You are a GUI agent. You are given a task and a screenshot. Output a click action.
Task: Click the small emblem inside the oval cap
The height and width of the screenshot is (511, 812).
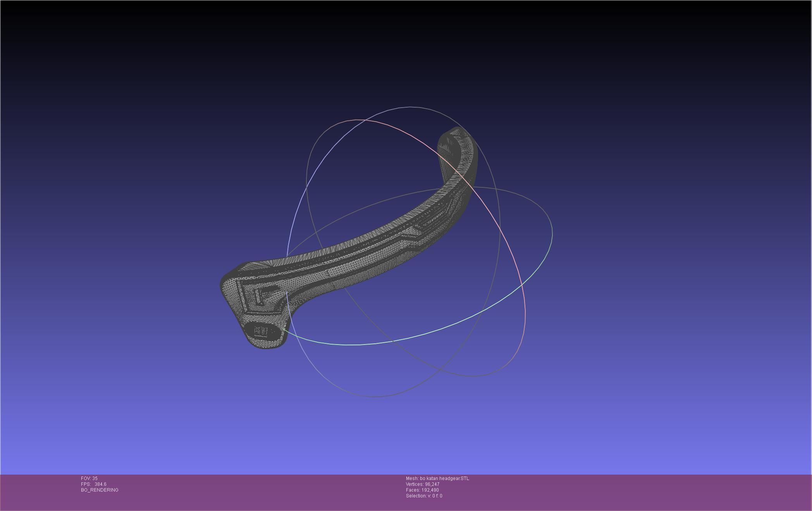coord(261,332)
